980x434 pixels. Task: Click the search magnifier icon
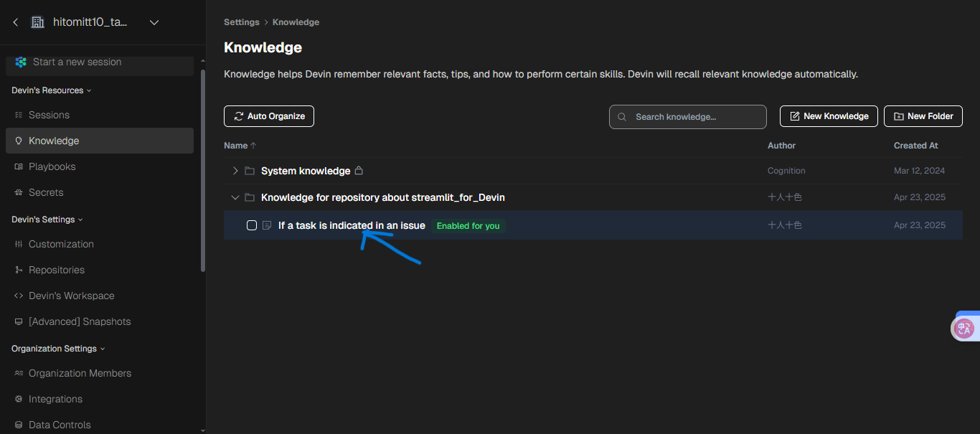[622, 117]
